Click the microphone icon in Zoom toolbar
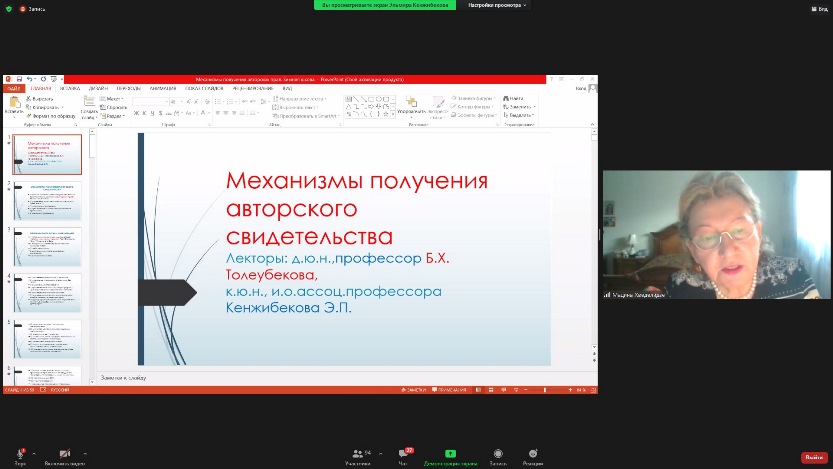The width and height of the screenshot is (833, 469). tap(21, 454)
